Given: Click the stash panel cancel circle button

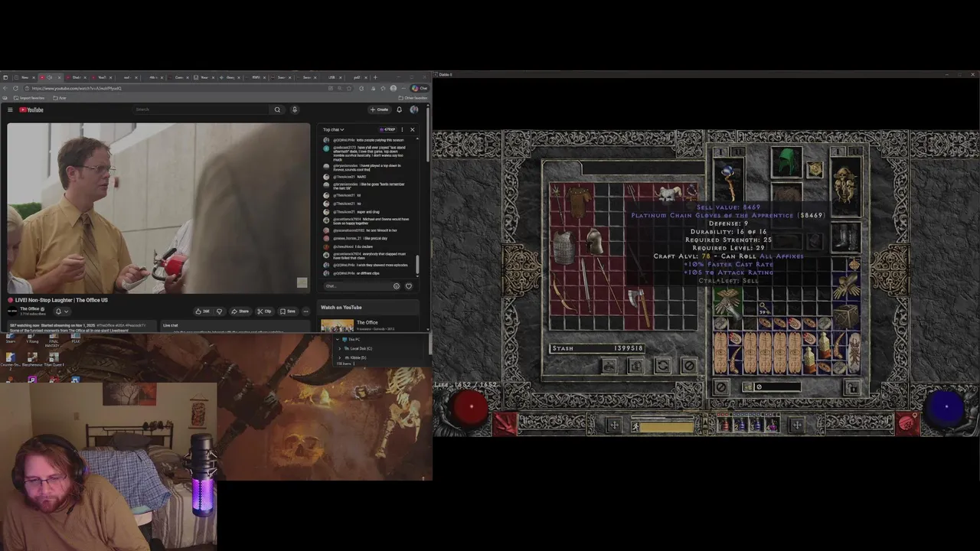Looking at the screenshot, I should 688,366.
